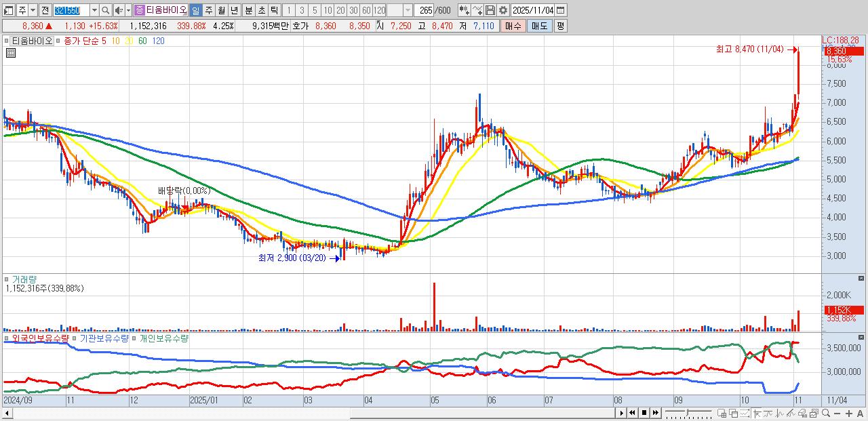Click the yellow 20 moving average label

128,41
